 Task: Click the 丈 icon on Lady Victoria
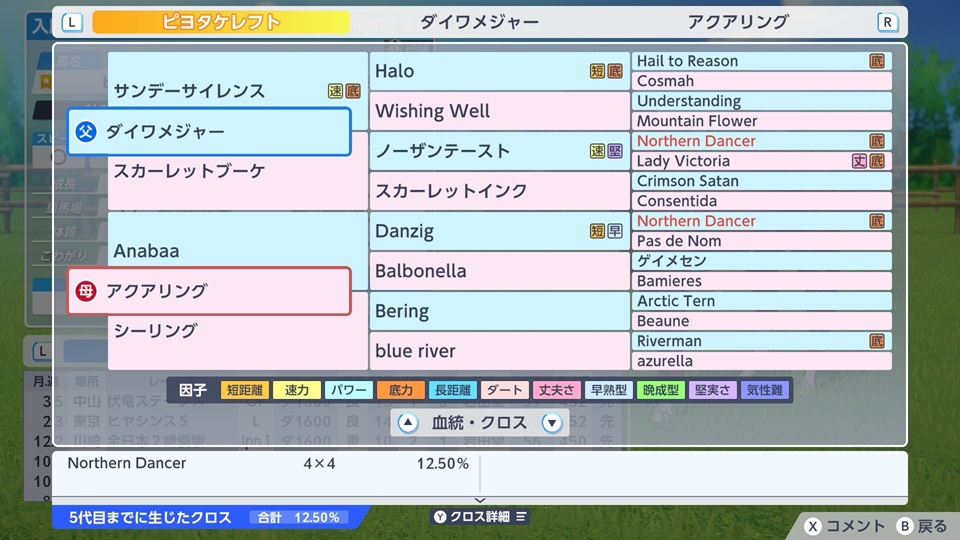click(860, 161)
